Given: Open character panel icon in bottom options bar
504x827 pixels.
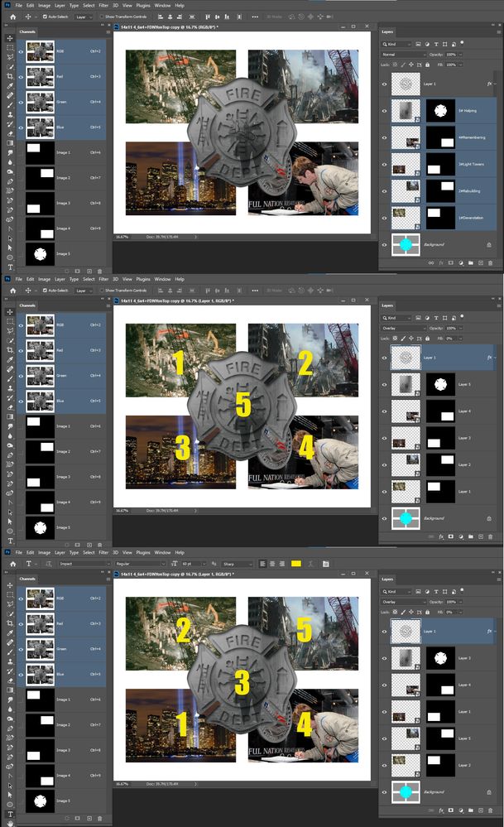Looking at the screenshot, I should coord(326,564).
